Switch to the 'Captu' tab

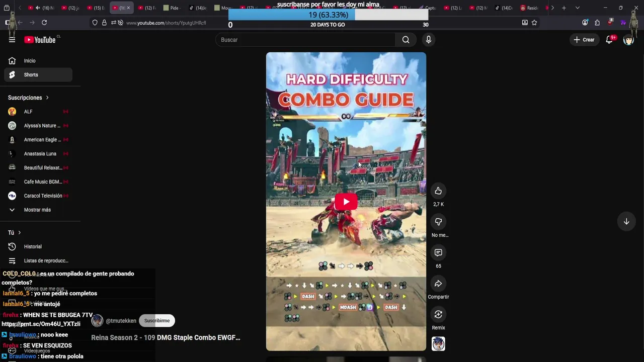[427, 8]
